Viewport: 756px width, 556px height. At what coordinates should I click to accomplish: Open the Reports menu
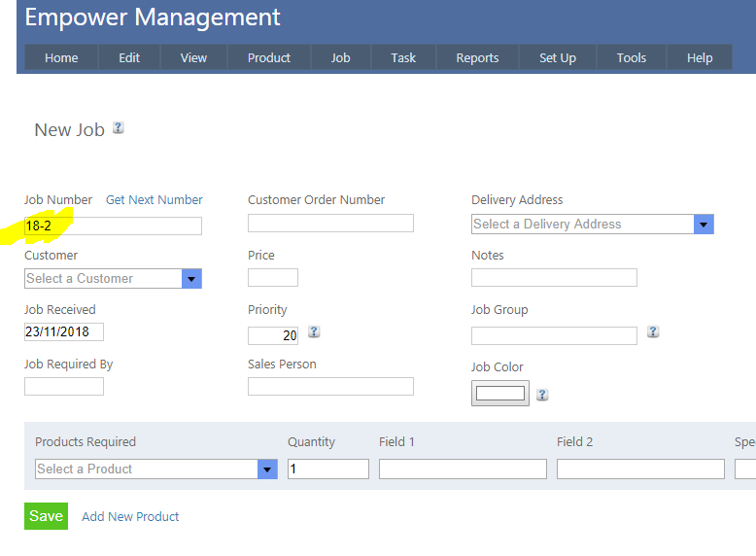[x=477, y=58]
